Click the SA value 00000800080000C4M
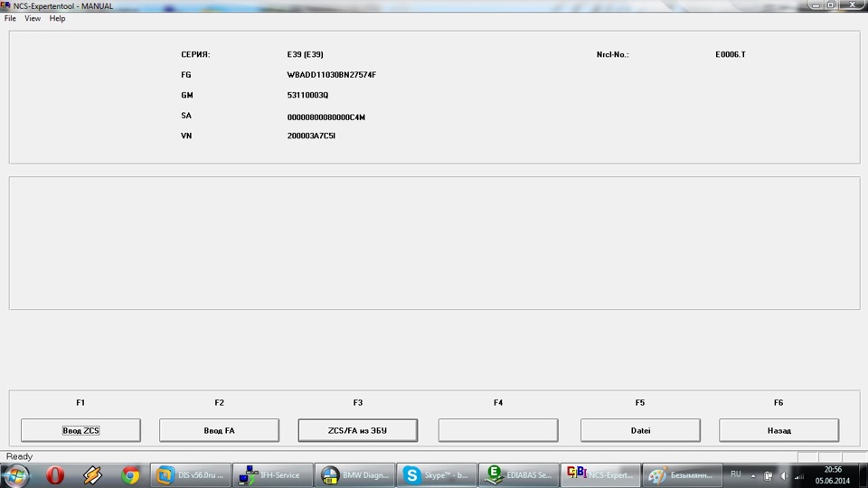Image resolution: width=868 pixels, height=488 pixels. click(x=326, y=117)
